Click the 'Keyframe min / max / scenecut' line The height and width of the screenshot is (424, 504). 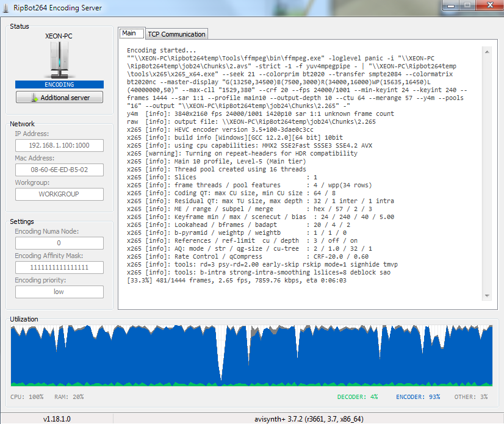[261, 217]
